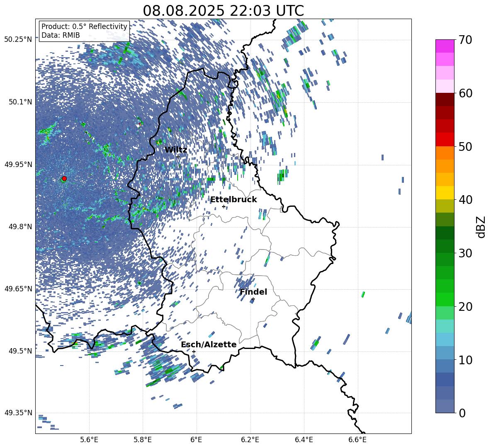Click the dark maroon colorbar segment below 60
The height and width of the screenshot is (448, 491).
coord(445,99)
